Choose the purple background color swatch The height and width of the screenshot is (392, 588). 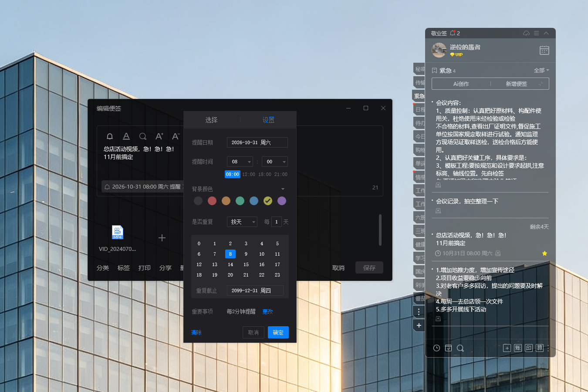coord(282,201)
